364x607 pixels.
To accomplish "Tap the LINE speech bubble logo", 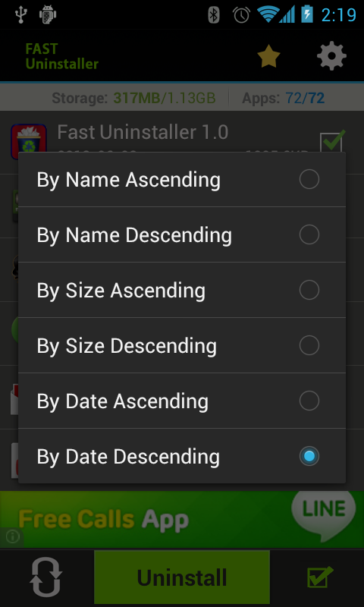I will click(x=323, y=514).
